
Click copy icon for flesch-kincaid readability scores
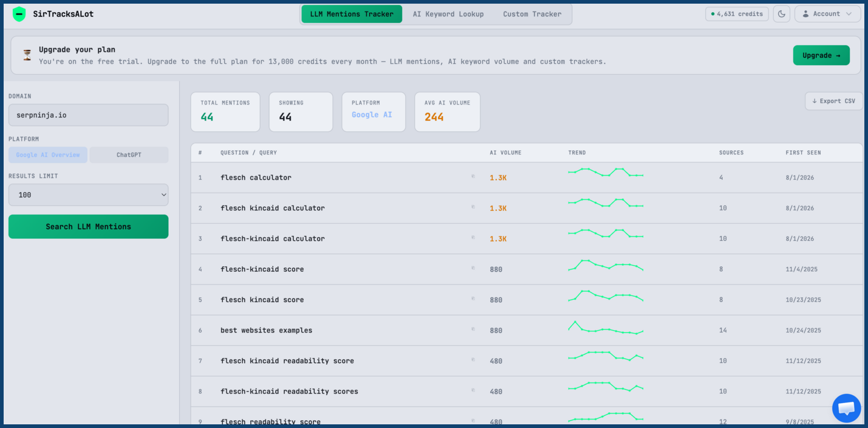click(x=473, y=390)
